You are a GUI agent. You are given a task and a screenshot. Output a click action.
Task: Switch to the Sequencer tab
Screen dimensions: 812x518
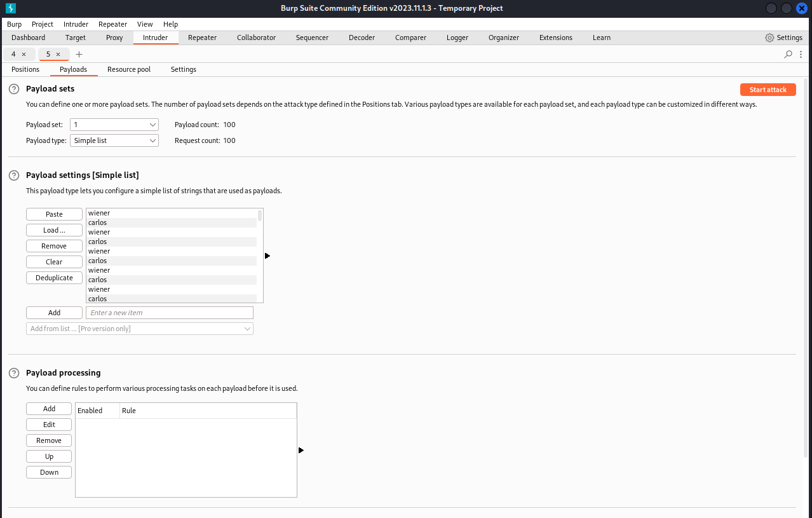pyautogui.click(x=312, y=37)
